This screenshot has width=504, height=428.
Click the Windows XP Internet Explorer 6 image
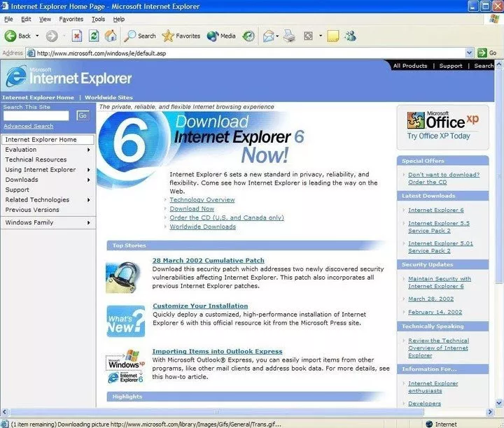click(x=125, y=366)
